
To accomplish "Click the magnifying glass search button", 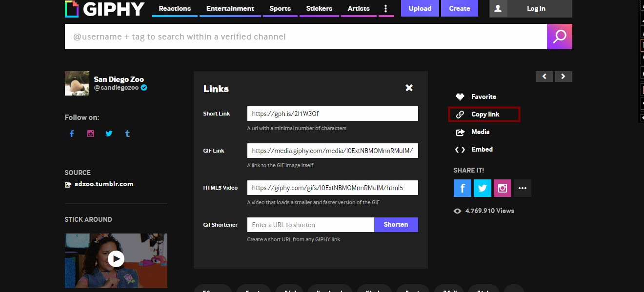I will pos(560,37).
